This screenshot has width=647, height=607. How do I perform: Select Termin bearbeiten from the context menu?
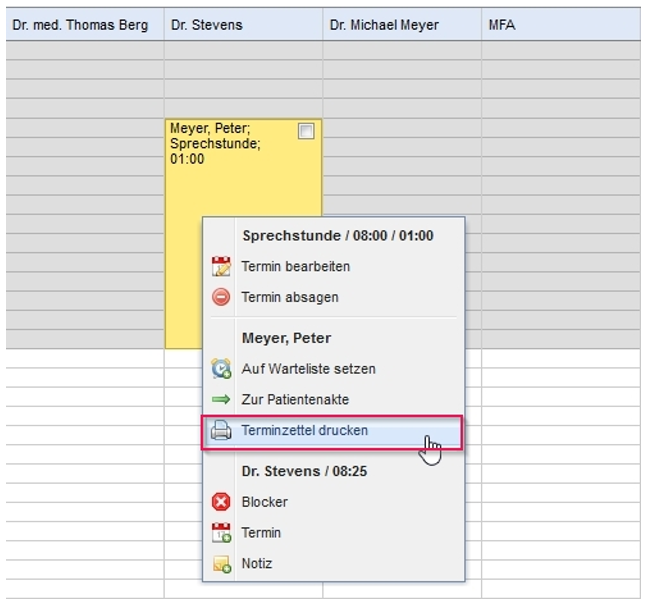click(x=295, y=267)
